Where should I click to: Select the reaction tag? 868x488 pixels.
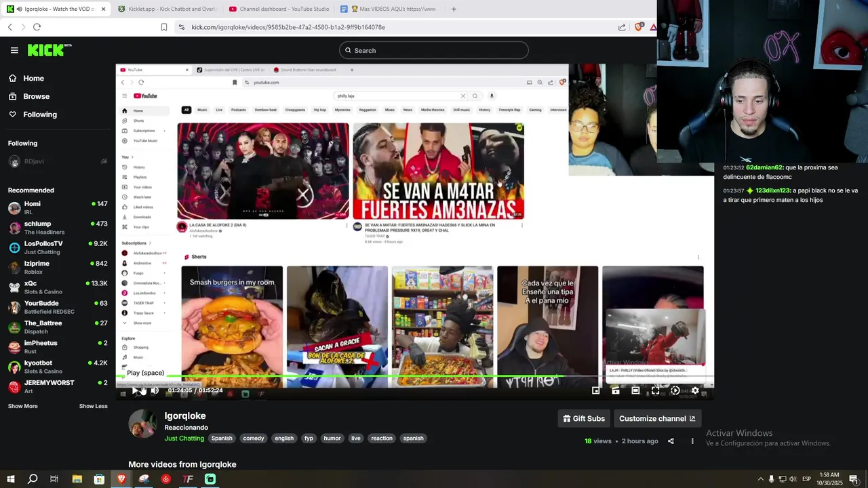382,439
